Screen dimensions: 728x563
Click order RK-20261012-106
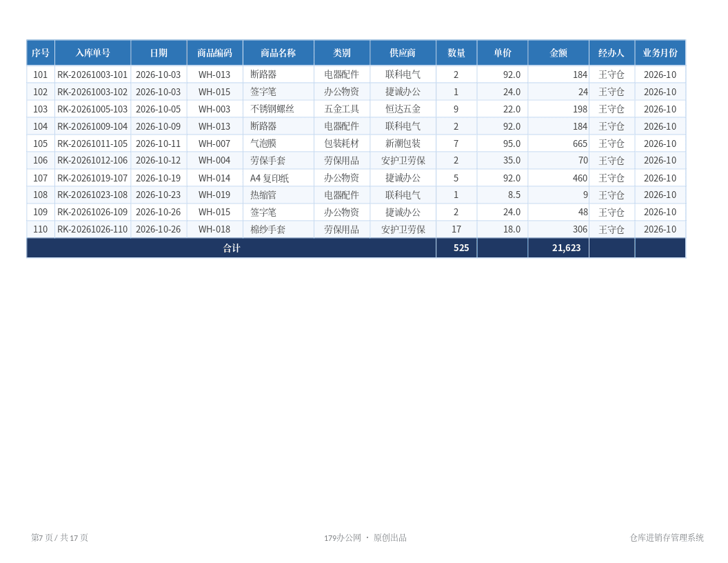pos(92,161)
